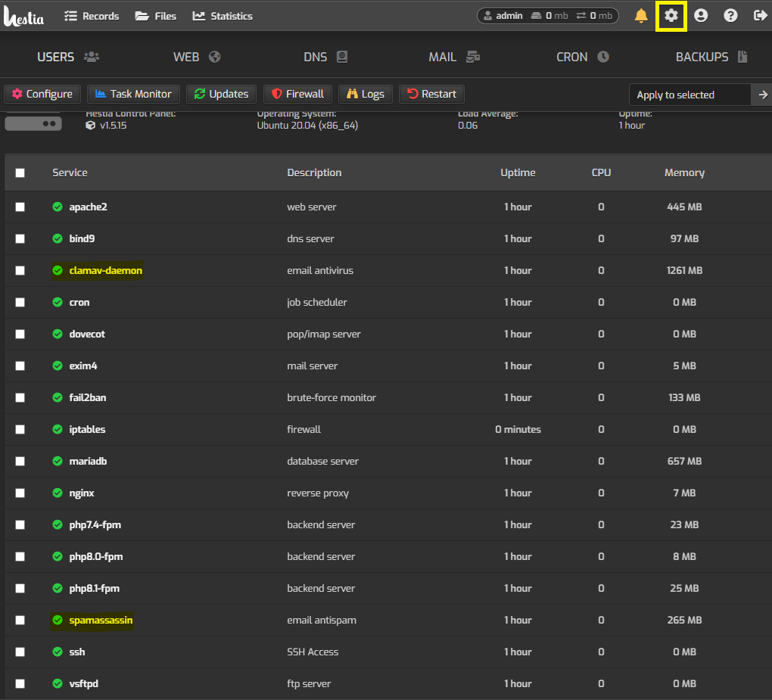Click the green status icon for clamav-daemon
Viewport: 772px width, 700px height.
58,270
